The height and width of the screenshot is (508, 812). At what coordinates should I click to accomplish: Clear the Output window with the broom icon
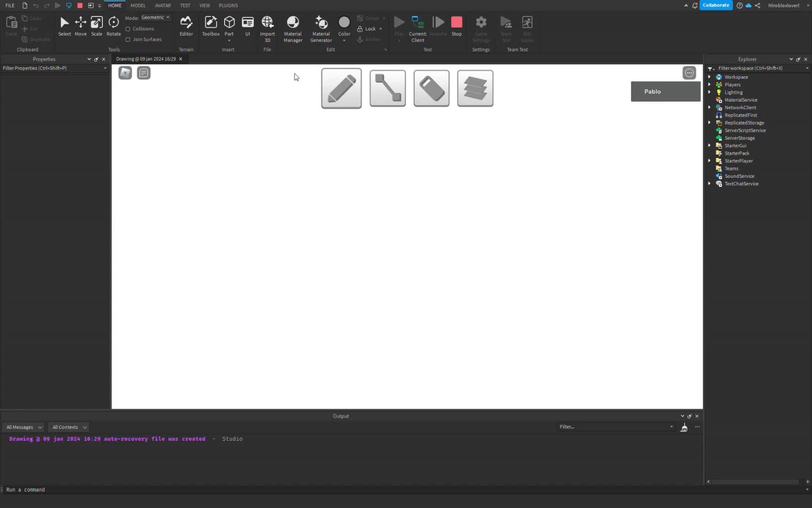coord(684,427)
